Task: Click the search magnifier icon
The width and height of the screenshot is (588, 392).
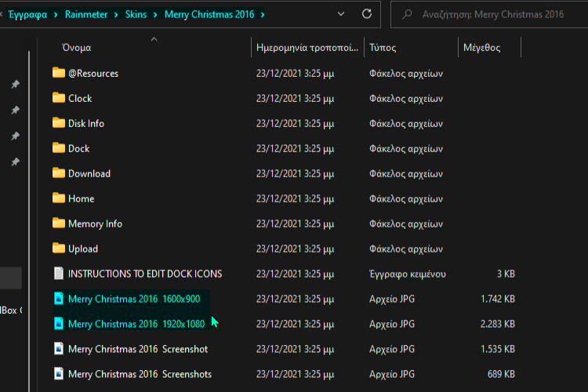Action: pyautogui.click(x=407, y=14)
